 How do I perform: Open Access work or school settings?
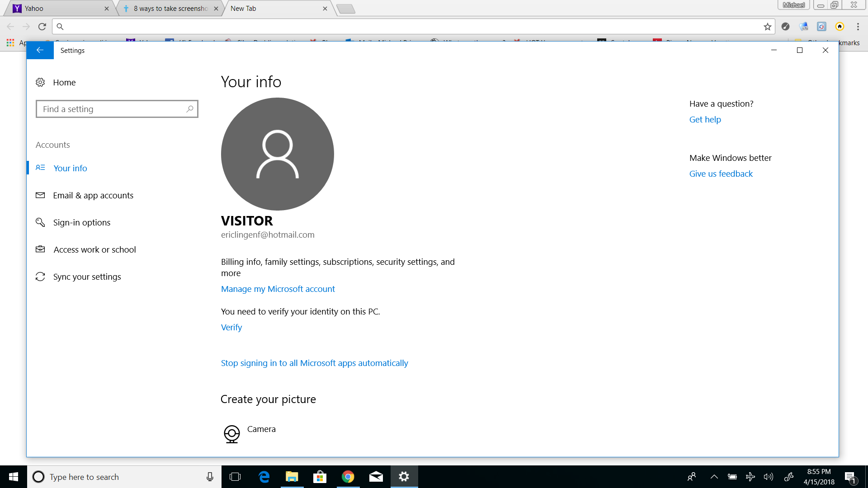pyautogui.click(x=94, y=249)
